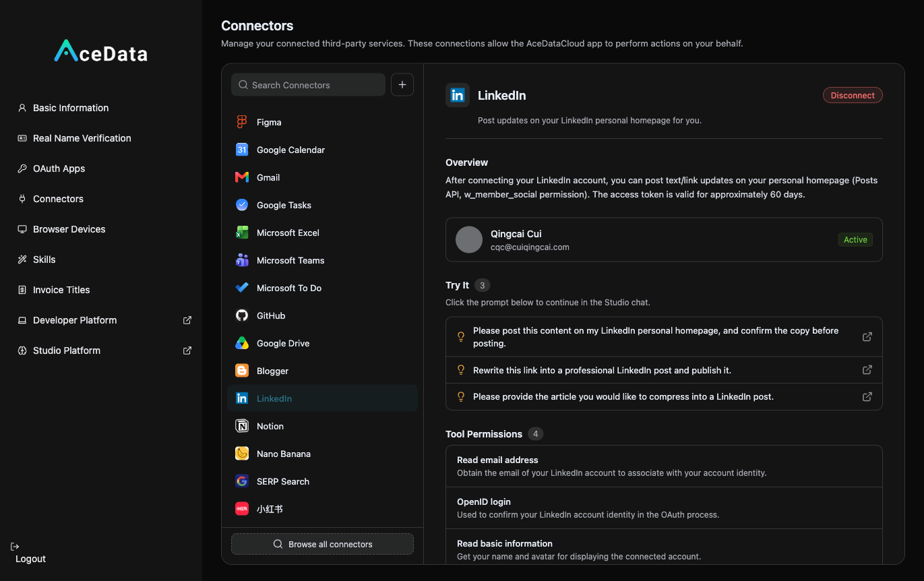
Task: Select Microsoft Excel connector label
Action: click(288, 233)
